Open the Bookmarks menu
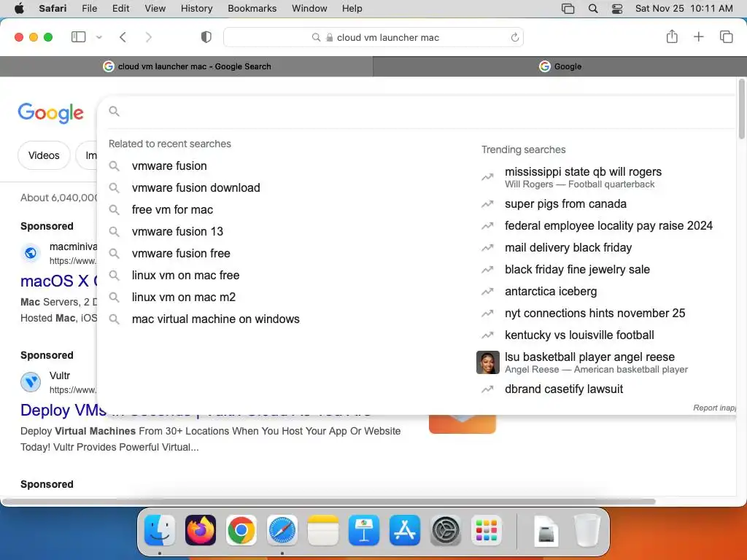The height and width of the screenshot is (560, 747). 252,8
